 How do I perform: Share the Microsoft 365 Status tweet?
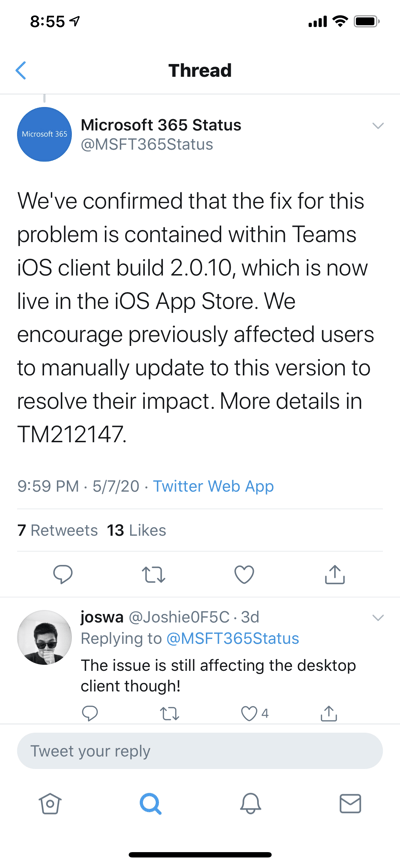point(334,574)
